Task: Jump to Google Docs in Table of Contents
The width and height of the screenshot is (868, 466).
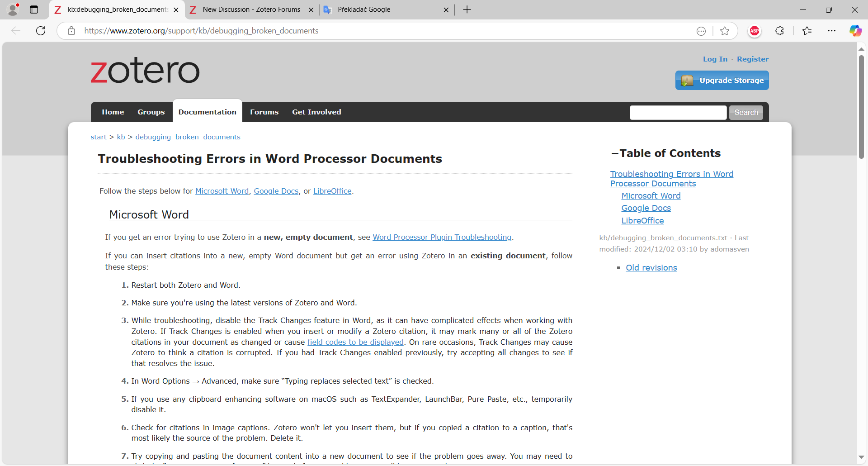Action: 646,208
